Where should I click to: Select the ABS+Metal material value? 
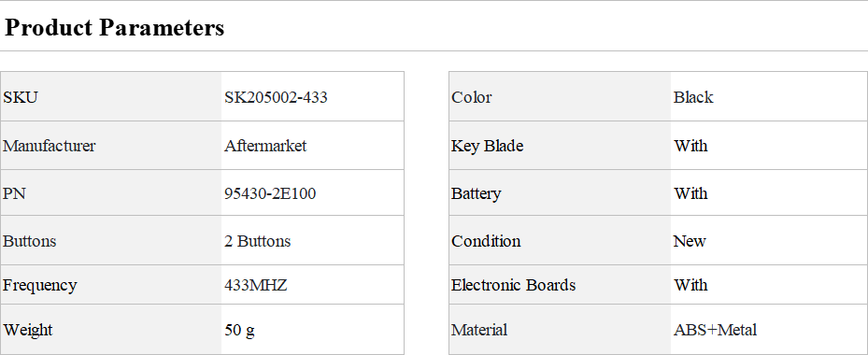pos(715,330)
